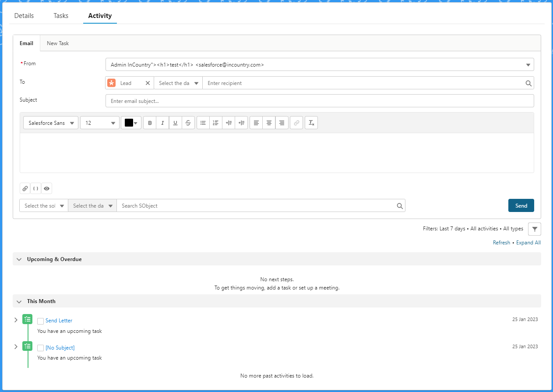
Task: Remove formatting with the clear format icon
Action: [311, 123]
